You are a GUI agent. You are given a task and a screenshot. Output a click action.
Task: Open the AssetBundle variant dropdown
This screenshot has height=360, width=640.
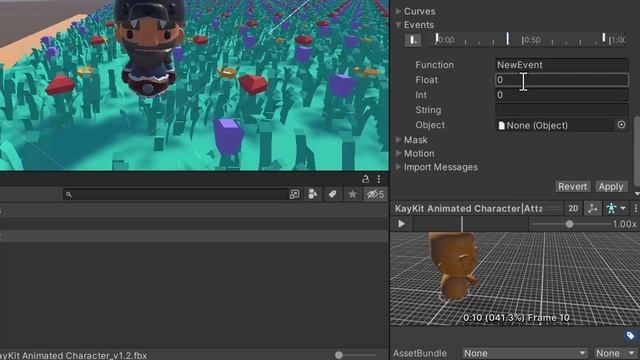[615, 353]
